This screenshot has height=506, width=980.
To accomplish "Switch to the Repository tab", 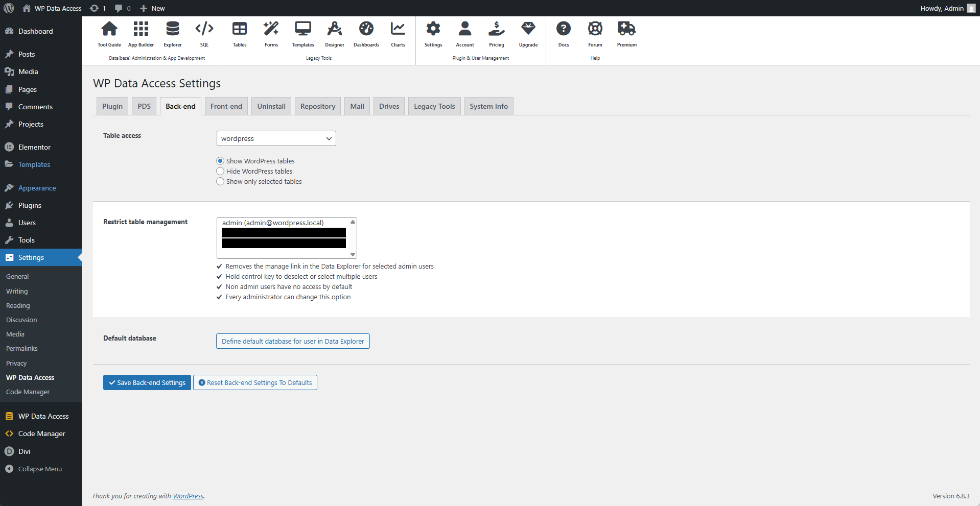I will click(317, 106).
